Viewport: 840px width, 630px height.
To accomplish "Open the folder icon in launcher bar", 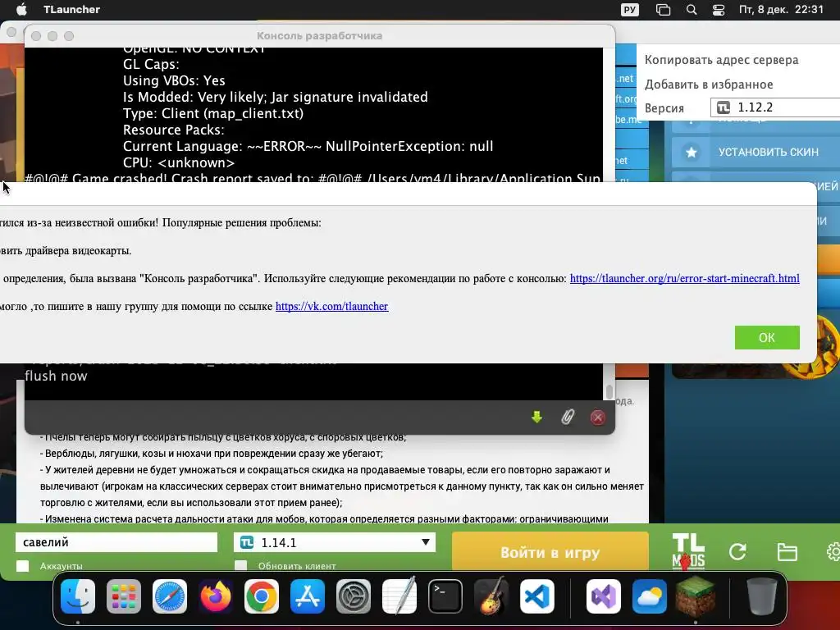I will click(x=787, y=552).
